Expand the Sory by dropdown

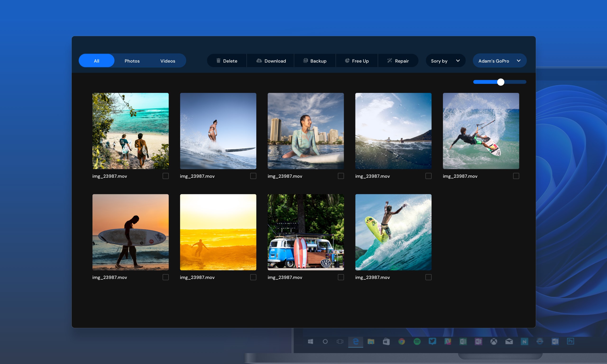point(445,61)
